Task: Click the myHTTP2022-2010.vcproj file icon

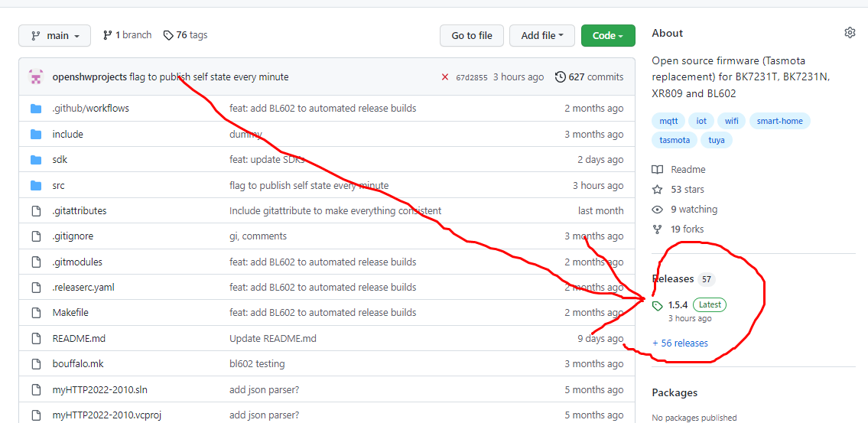Action: pyautogui.click(x=36, y=415)
